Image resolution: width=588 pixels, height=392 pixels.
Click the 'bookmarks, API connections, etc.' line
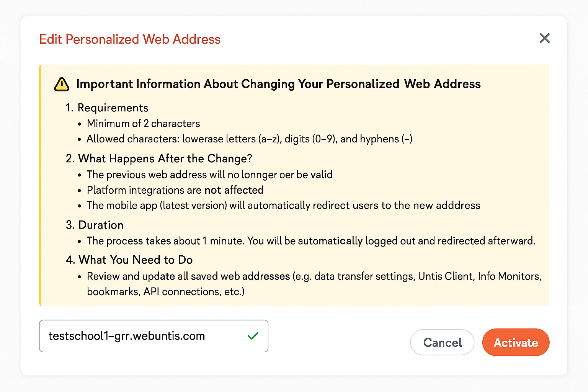(x=165, y=292)
